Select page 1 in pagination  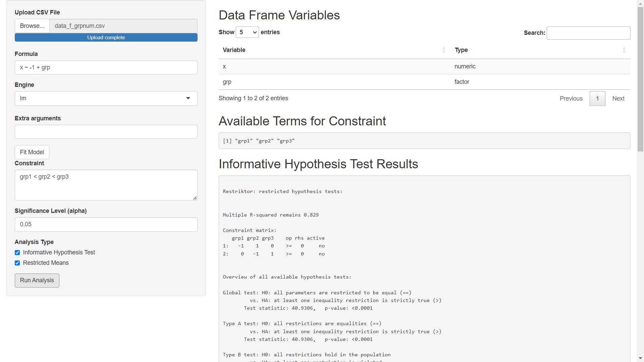pyautogui.click(x=597, y=99)
